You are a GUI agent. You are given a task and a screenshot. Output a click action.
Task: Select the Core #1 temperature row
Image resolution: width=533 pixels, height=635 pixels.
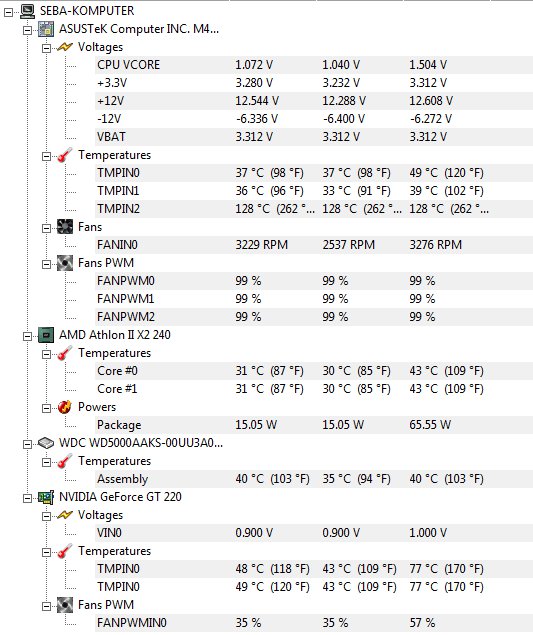[314, 389]
